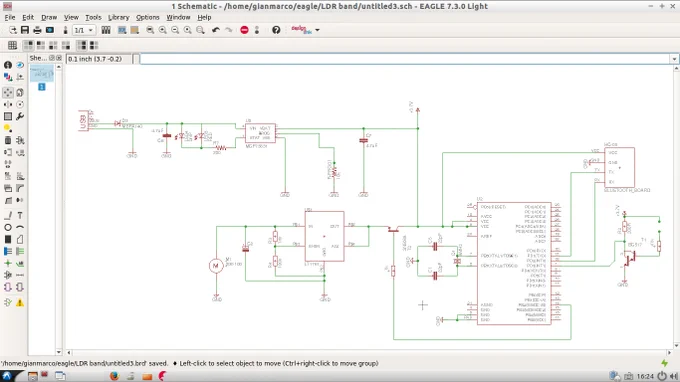Click the U2 microcontroller symbol in the schematic
This screenshot has width=680, height=382.
click(514, 263)
